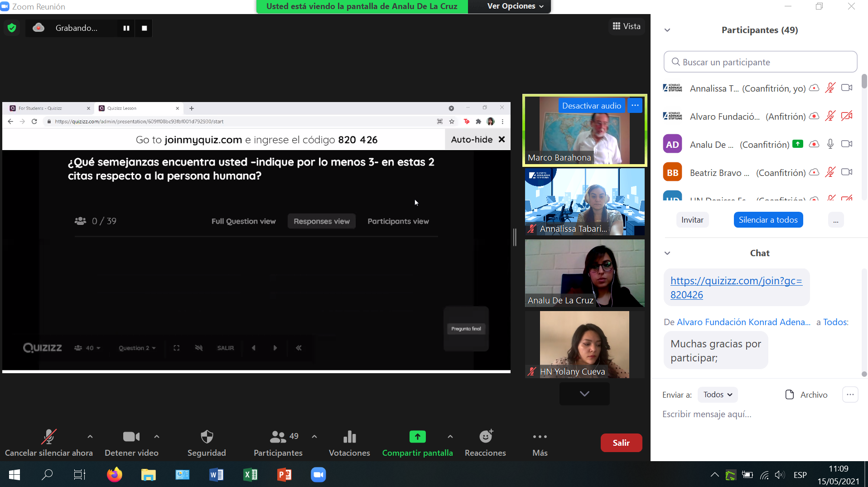Click the green encryption shield icon
Image resolution: width=868 pixels, height=487 pixels.
coord(12,28)
